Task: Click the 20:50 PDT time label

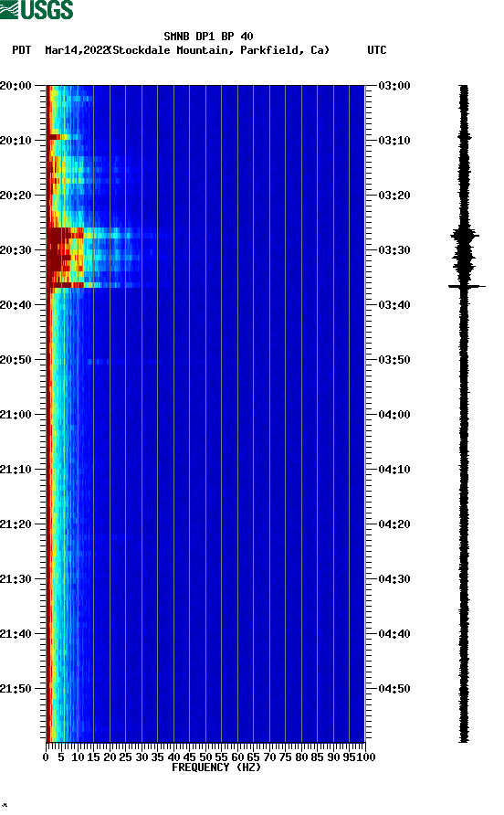Action: (16, 360)
